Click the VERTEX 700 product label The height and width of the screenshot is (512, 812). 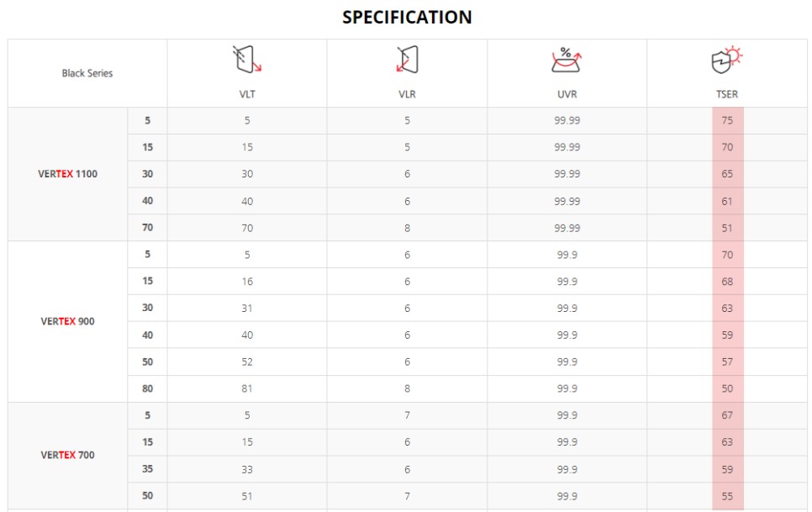[x=68, y=455]
